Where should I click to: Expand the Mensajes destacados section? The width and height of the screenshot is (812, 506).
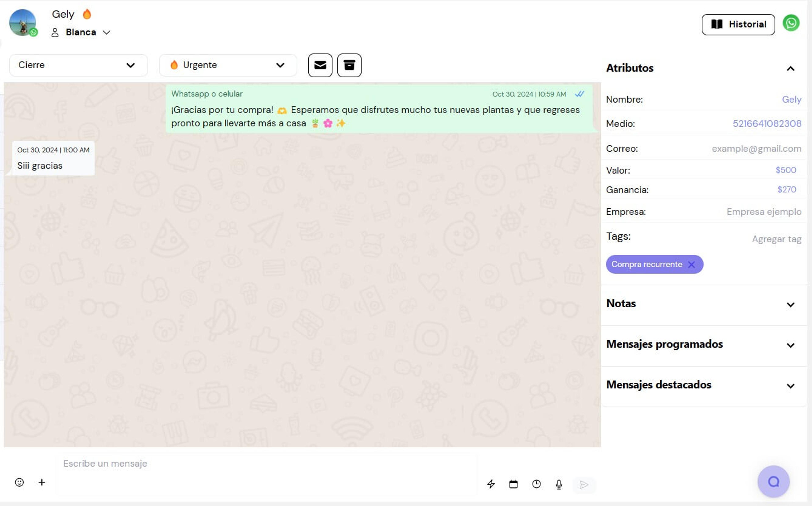click(790, 386)
